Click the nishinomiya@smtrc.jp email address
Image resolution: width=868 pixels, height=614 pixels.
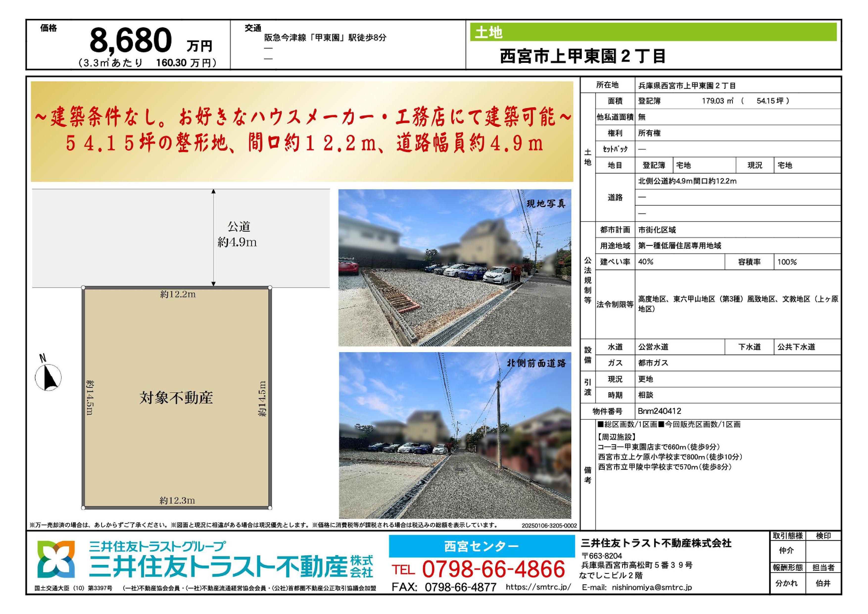tap(652, 588)
